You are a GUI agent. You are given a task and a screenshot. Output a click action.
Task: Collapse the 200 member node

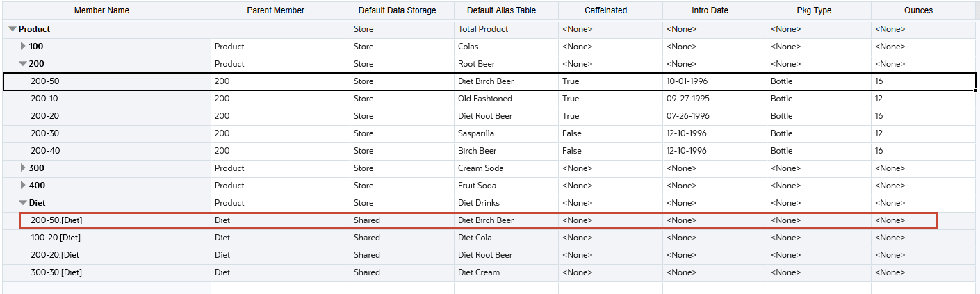(23, 64)
